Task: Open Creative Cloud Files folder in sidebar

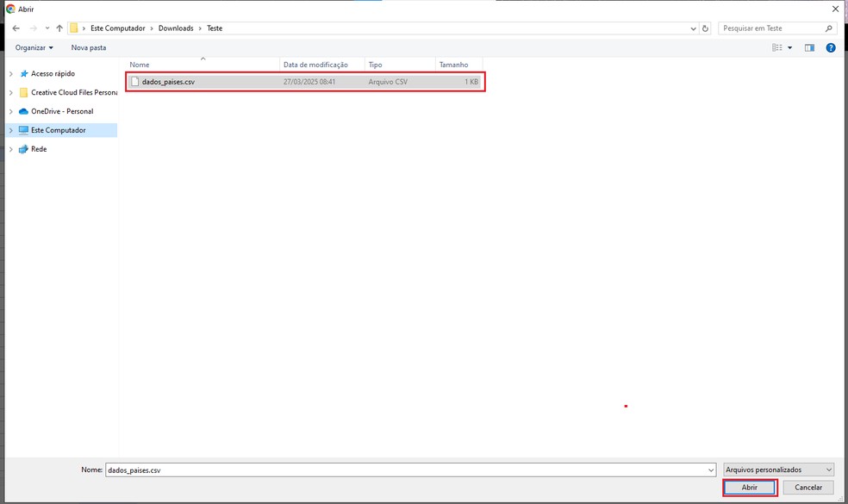Action: (x=74, y=92)
